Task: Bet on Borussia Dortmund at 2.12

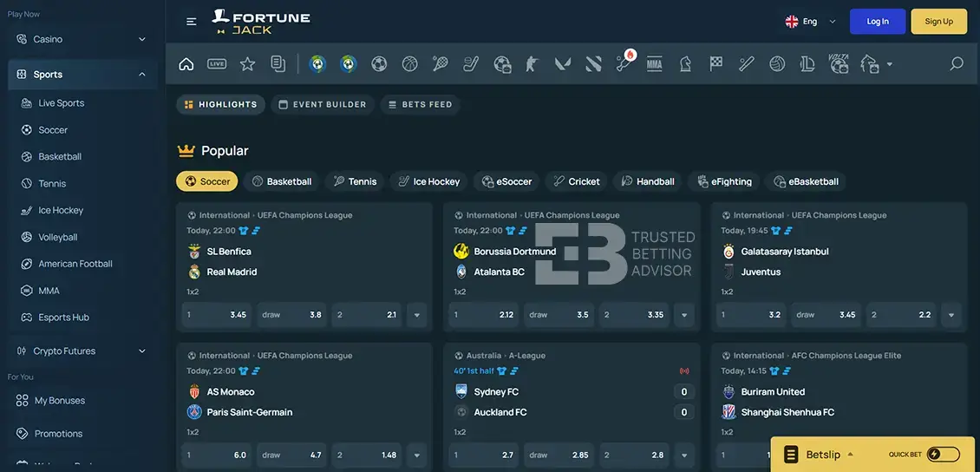Action: click(x=485, y=315)
